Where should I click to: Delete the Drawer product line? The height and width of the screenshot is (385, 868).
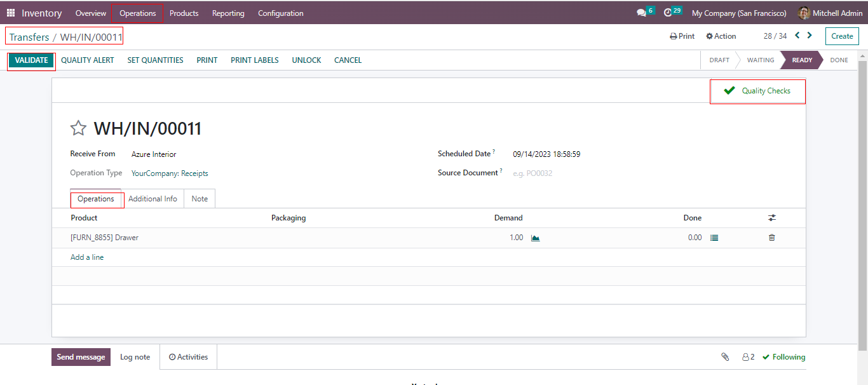tap(771, 238)
